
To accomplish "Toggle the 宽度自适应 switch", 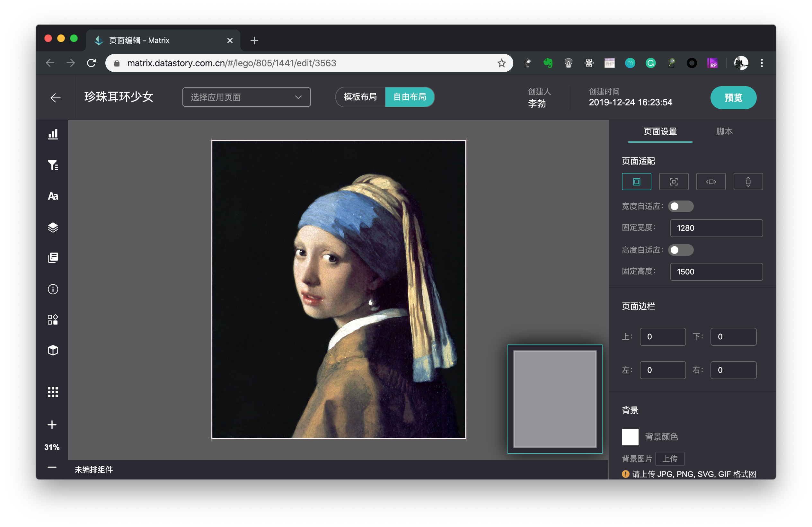I will (x=680, y=206).
